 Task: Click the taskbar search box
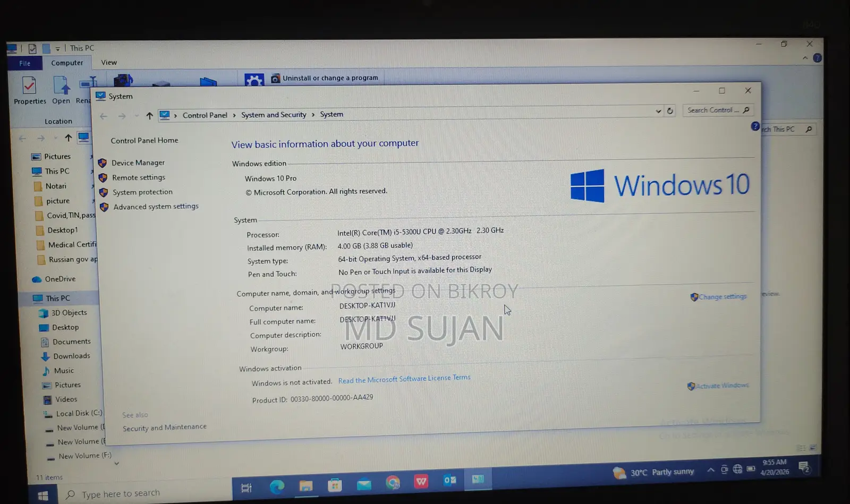[144, 493]
